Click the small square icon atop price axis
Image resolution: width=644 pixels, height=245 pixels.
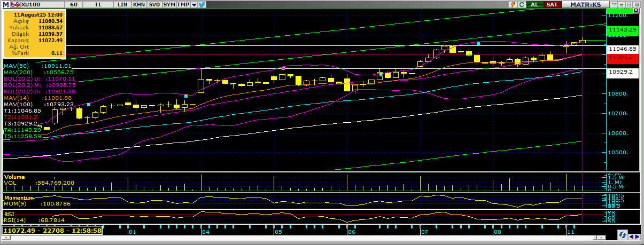point(635,11)
